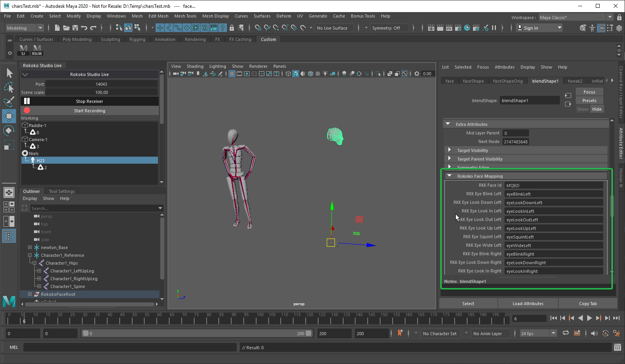Open the Mesh Tools menu

pyautogui.click(x=185, y=16)
